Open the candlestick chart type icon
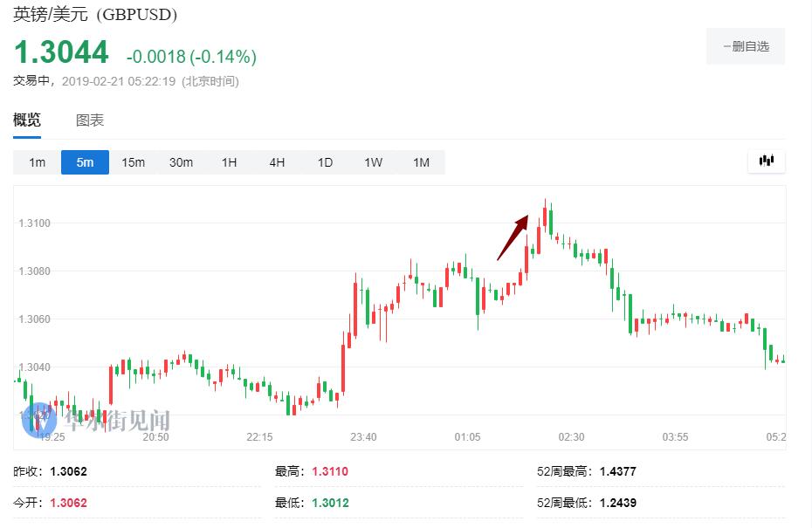The width and height of the screenshot is (812, 528). click(x=767, y=161)
